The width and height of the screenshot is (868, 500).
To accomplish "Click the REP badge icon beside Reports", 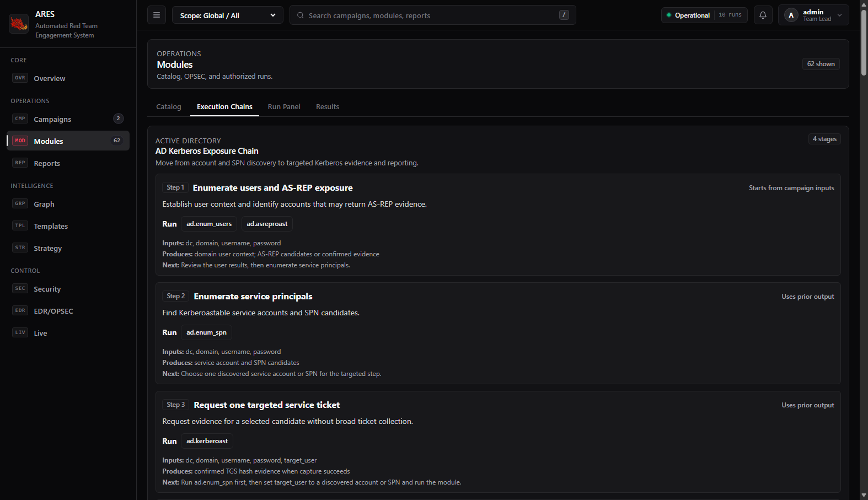I will tap(20, 163).
